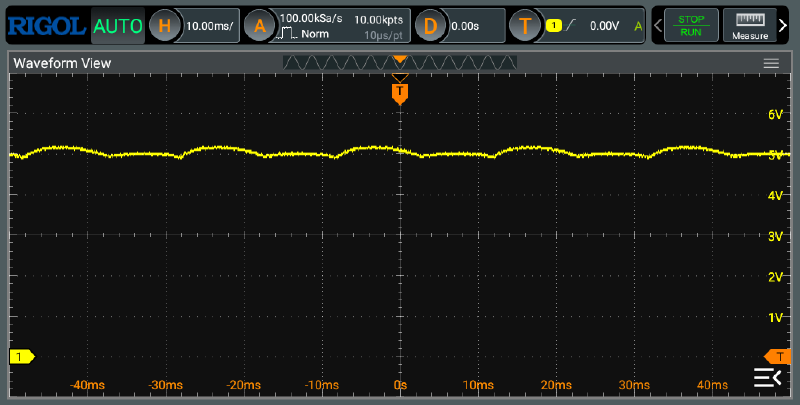This screenshot has height=405, width=800.
Task: Open Waveform View hamburger menu
Action: tap(771, 63)
